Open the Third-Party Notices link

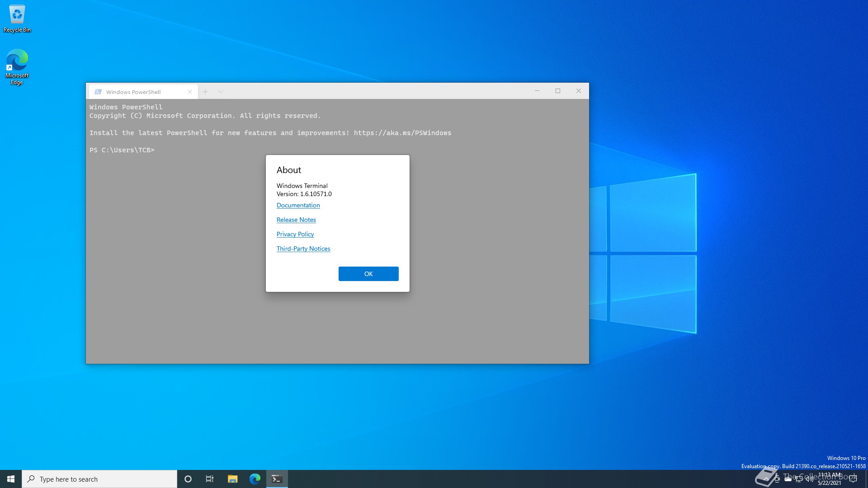click(x=303, y=249)
